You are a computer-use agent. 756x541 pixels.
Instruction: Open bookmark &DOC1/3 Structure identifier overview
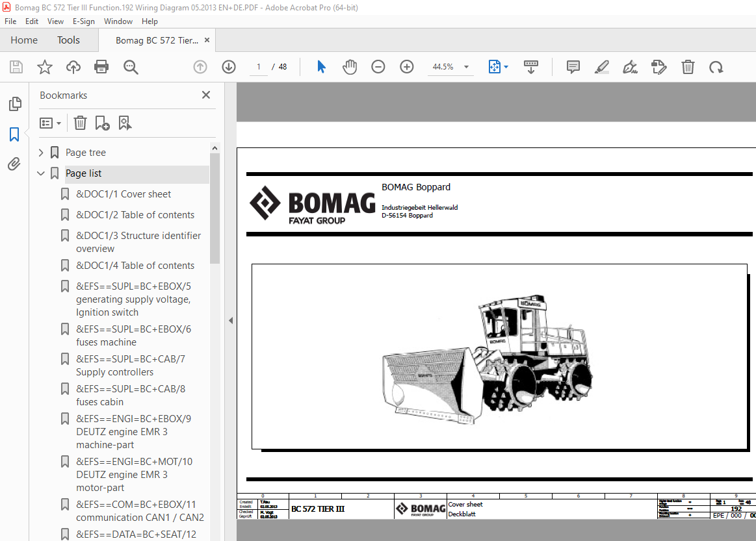[138, 242]
